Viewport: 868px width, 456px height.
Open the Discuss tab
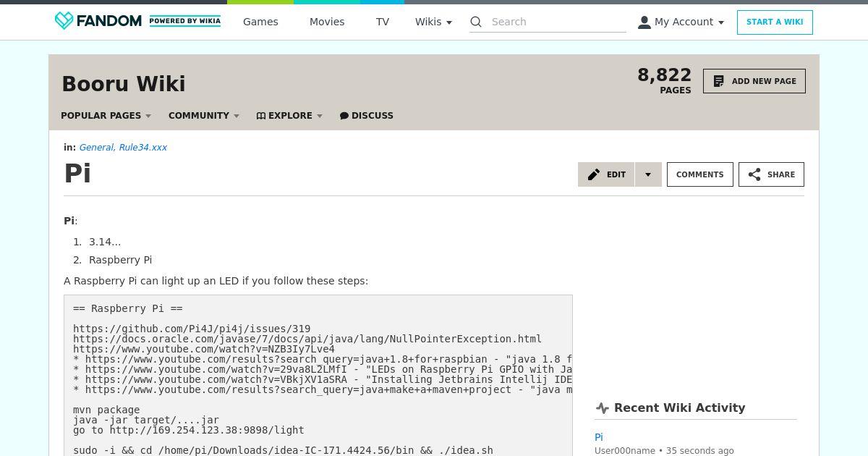click(367, 116)
